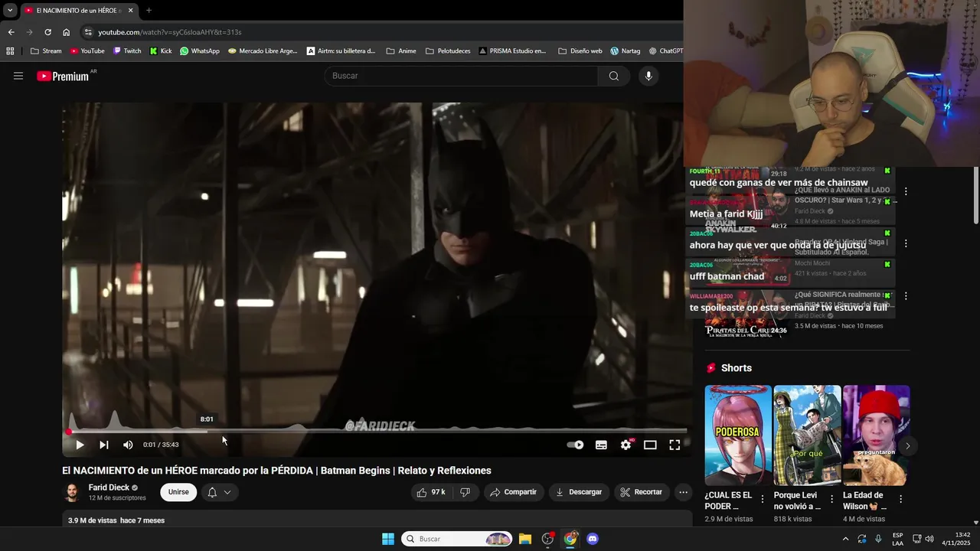Open more actions menu under video
The height and width of the screenshot is (551, 980).
684,492
